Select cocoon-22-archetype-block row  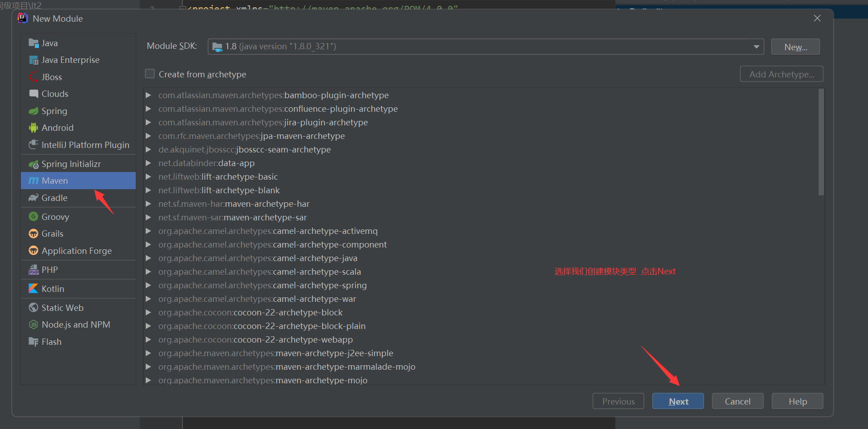coord(481,312)
